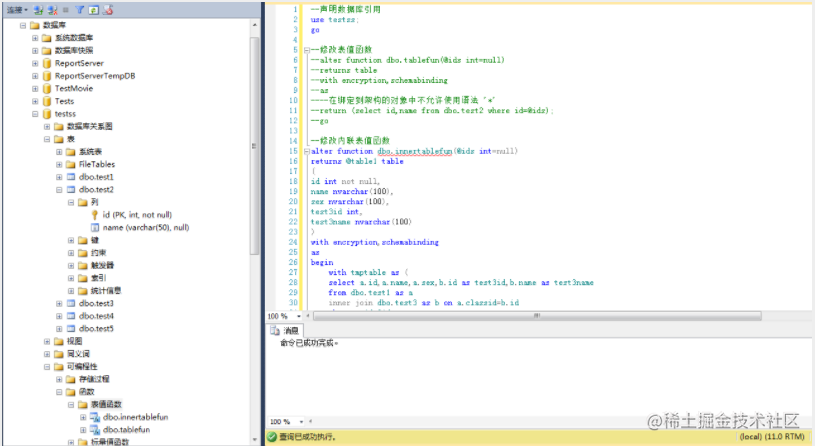Expand the 数据库快照 folder
Screen dimensions: 815x446
point(35,50)
